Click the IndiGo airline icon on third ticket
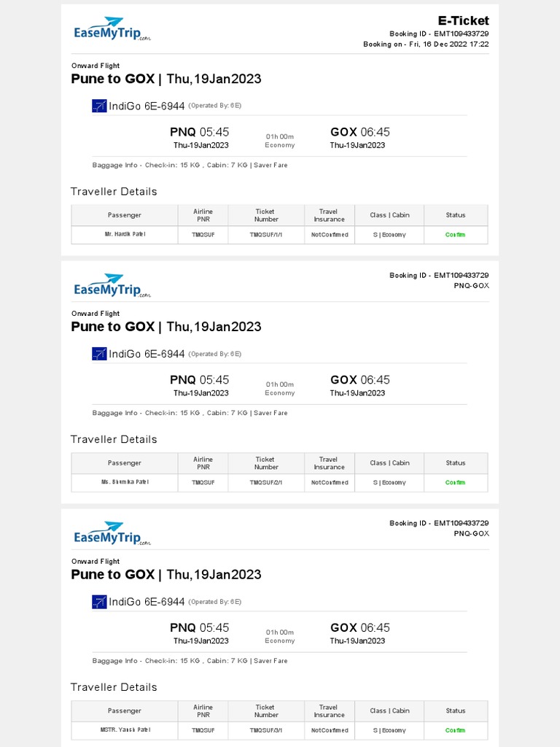The image size is (560, 747). [99, 602]
